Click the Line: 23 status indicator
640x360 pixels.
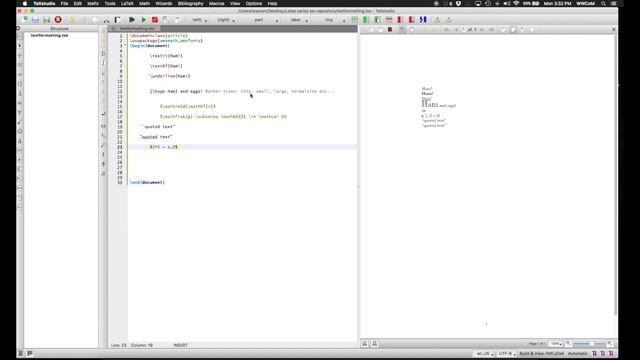[119, 345]
